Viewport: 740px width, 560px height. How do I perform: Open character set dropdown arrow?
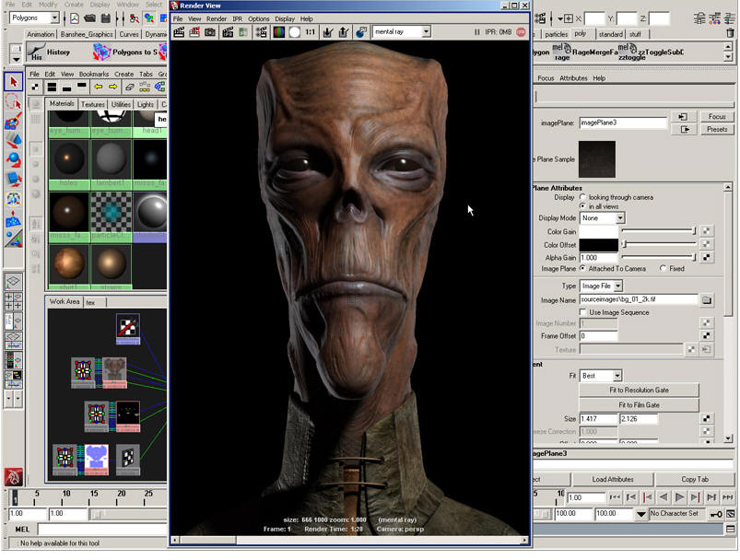640,514
